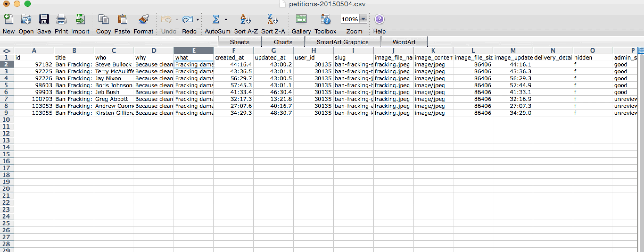644x252 pixels.
Task: Select the 'Boris Johnson' cell
Action: tap(114, 85)
